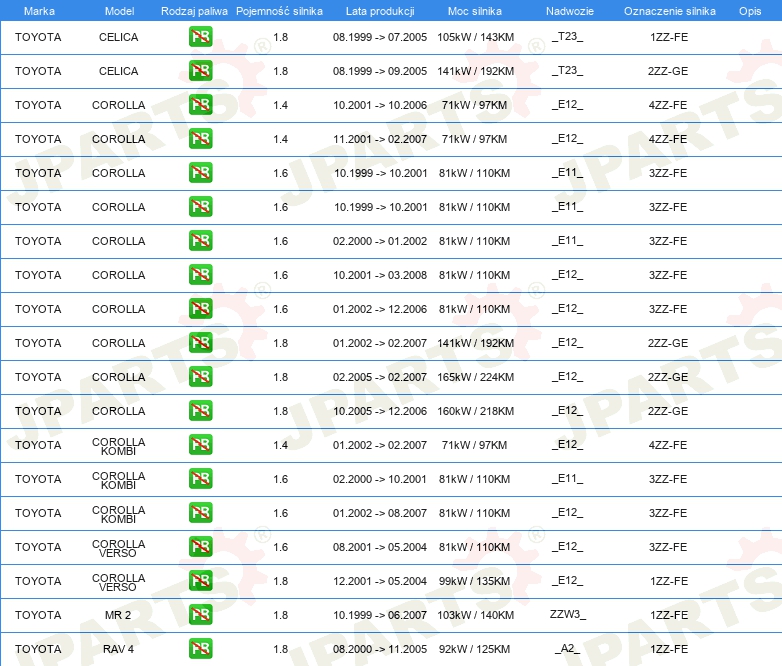782x666 pixels.
Task: Select the 103kW / 140KM power cell
Action: click(475, 615)
